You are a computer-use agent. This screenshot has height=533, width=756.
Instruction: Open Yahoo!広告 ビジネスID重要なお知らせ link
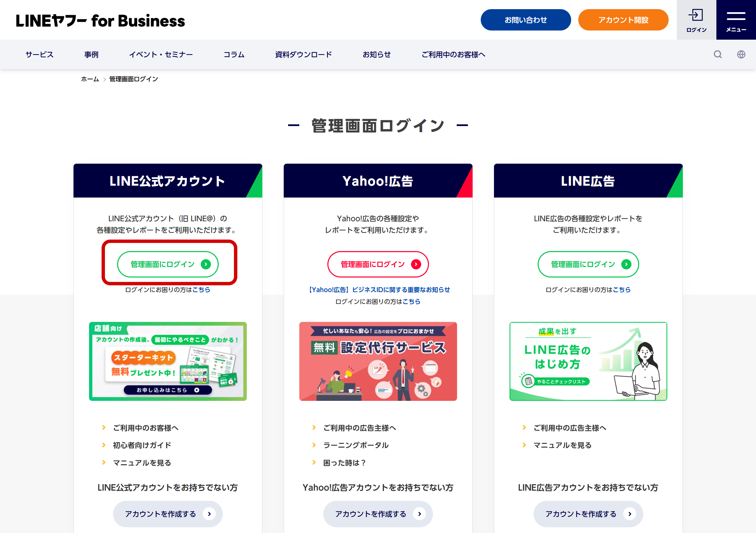pos(379,290)
